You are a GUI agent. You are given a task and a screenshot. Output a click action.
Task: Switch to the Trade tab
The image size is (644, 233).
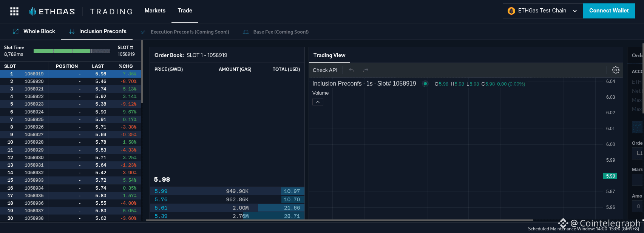click(x=185, y=11)
